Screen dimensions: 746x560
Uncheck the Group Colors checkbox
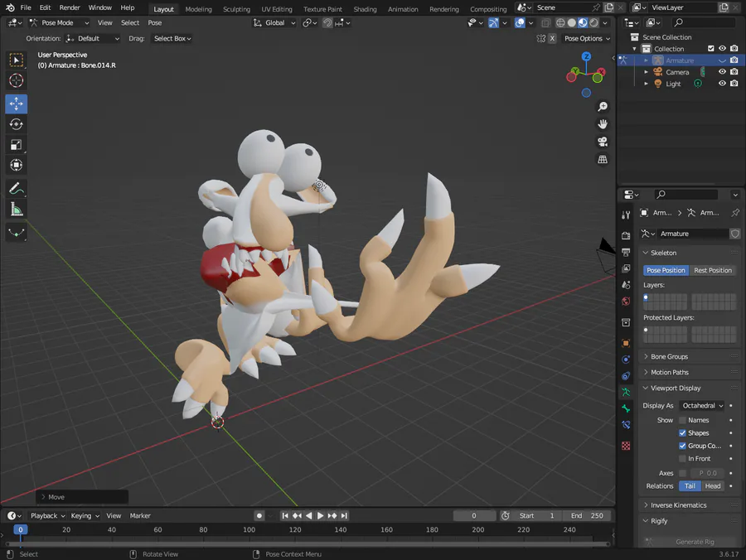point(682,446)
